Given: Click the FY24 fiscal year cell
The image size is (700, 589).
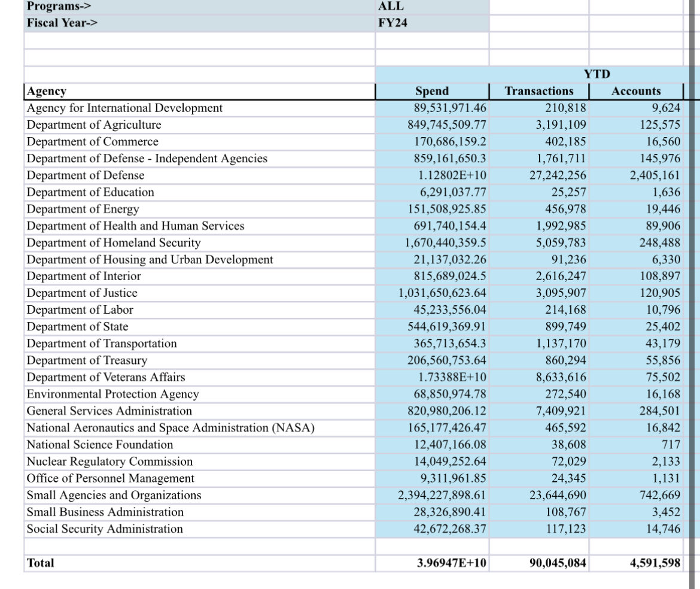Looking at the screenshot, I should pyautogui.click(x=431, y=23).
